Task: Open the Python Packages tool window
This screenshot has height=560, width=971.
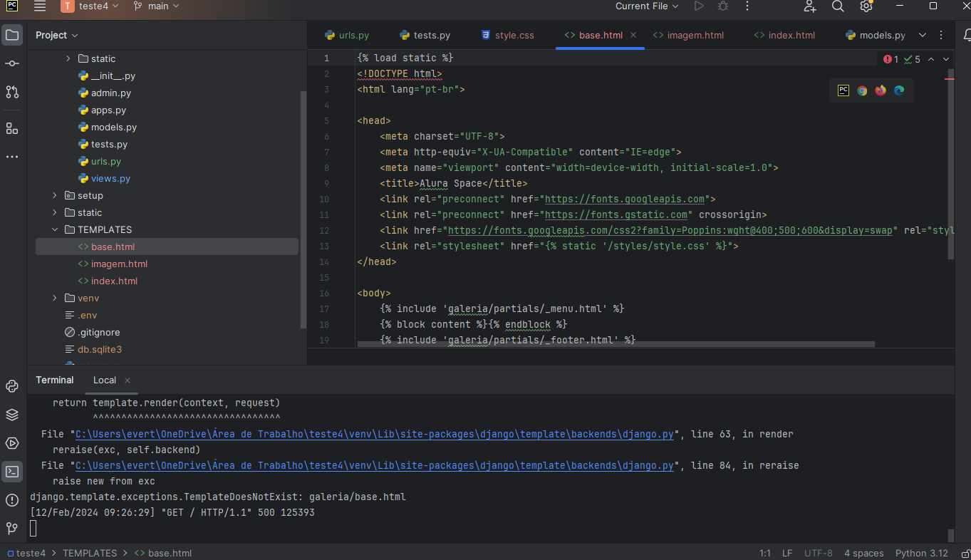Action: (x=12, y=386)
